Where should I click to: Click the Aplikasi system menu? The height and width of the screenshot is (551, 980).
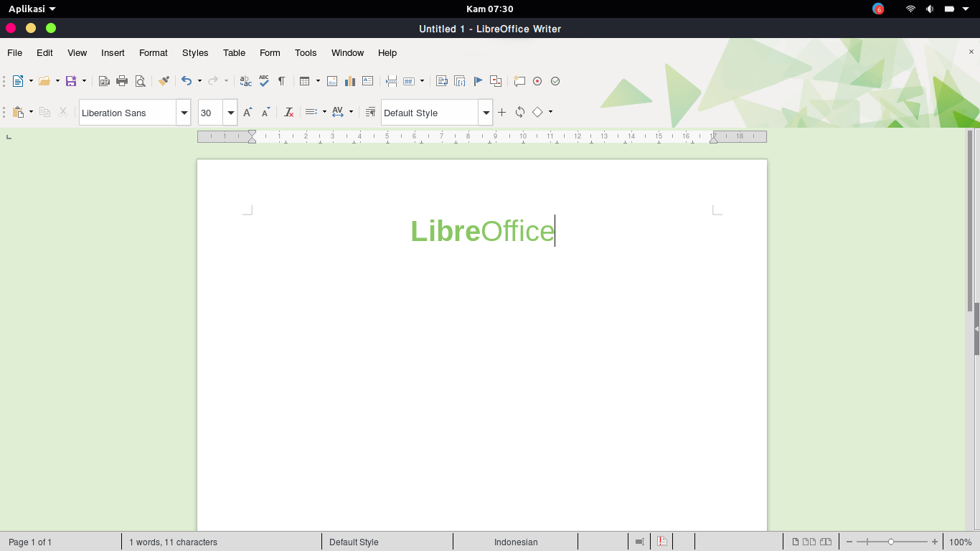(32, 9)
